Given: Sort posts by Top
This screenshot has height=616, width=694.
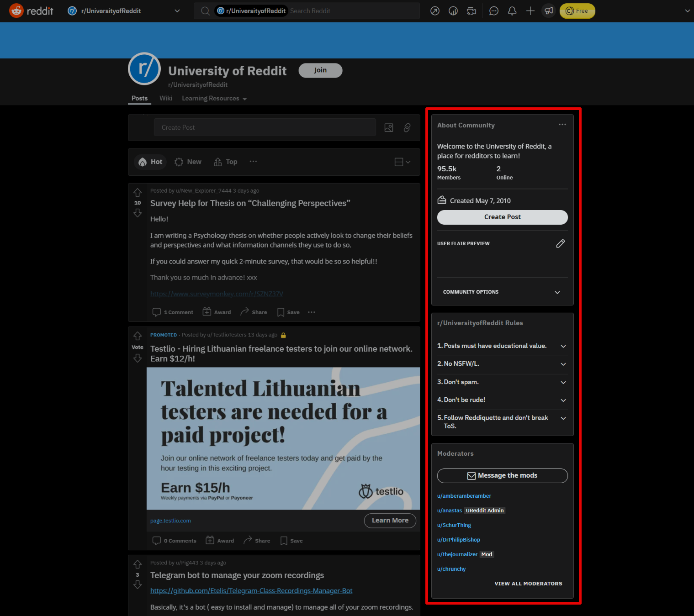Looking at the screenshot, I should tap(226, 162).
